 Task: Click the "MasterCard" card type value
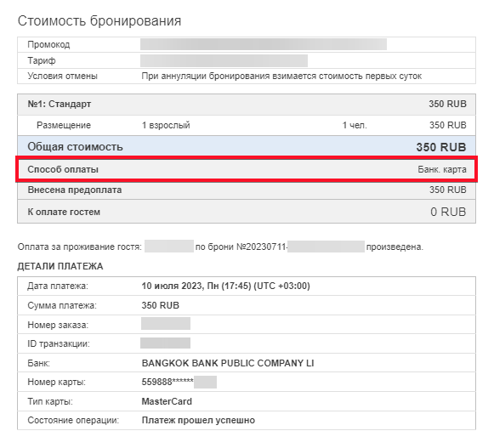coord(167,401)
